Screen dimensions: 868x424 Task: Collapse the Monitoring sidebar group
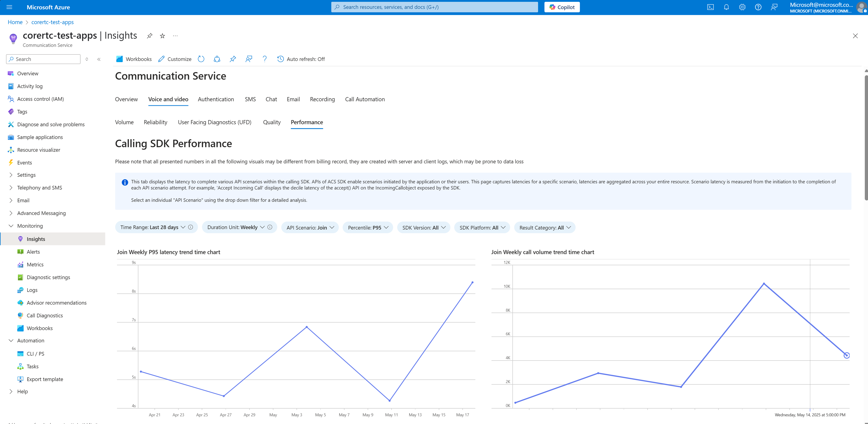click(x=11, y=226)
